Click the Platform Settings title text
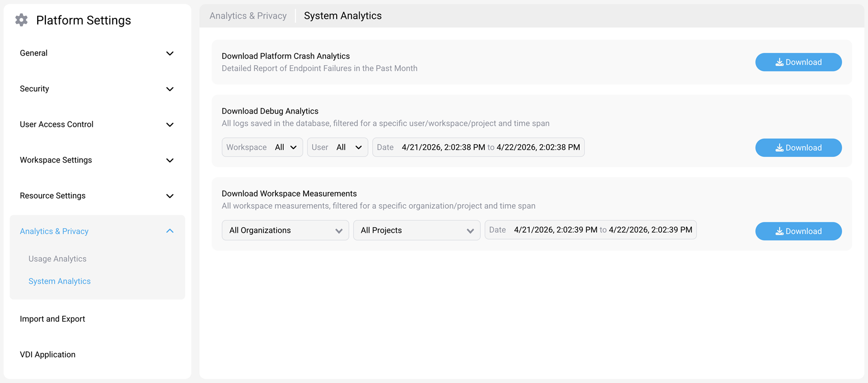The width and height of the screenshot is (868, 383). [x=84, y=20]
